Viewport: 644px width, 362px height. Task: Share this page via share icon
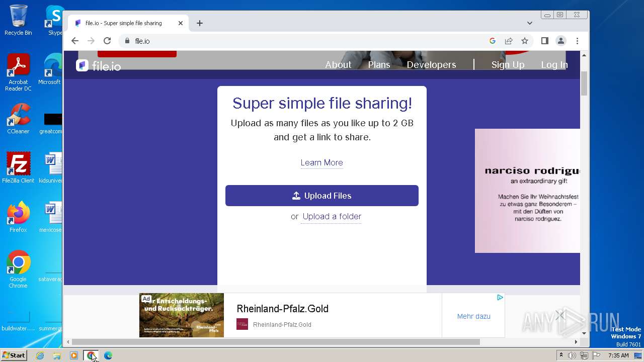[x=509, y=41]
